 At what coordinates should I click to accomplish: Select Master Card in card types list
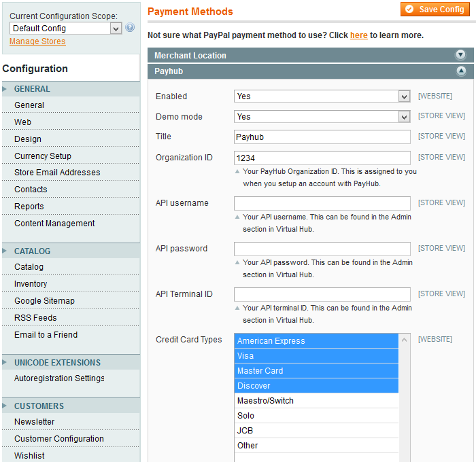(316, 371)
